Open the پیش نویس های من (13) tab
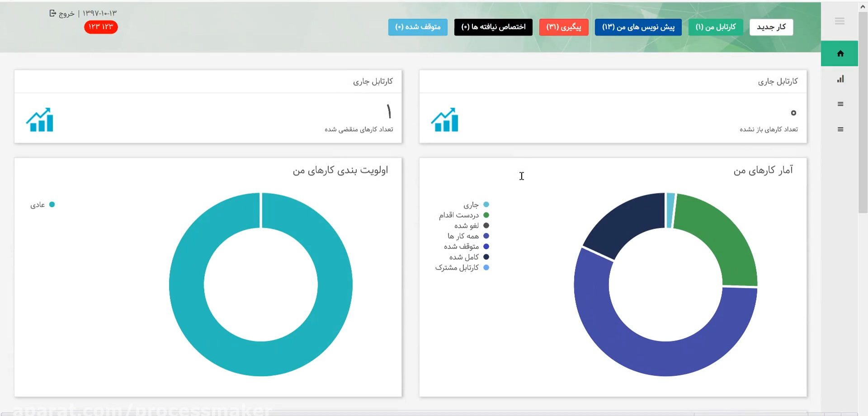Viewport: 868px width, 416px height. coord(638,27)
